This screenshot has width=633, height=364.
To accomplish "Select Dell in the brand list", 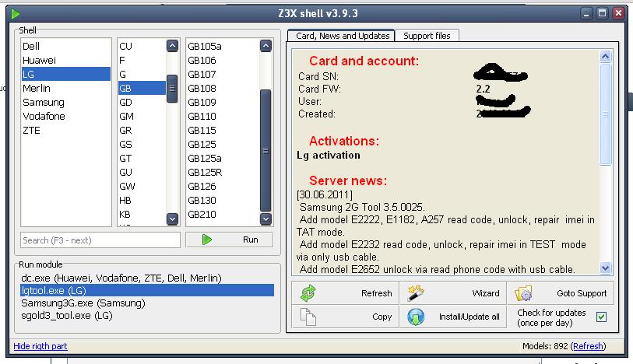I will click(66, 47).
